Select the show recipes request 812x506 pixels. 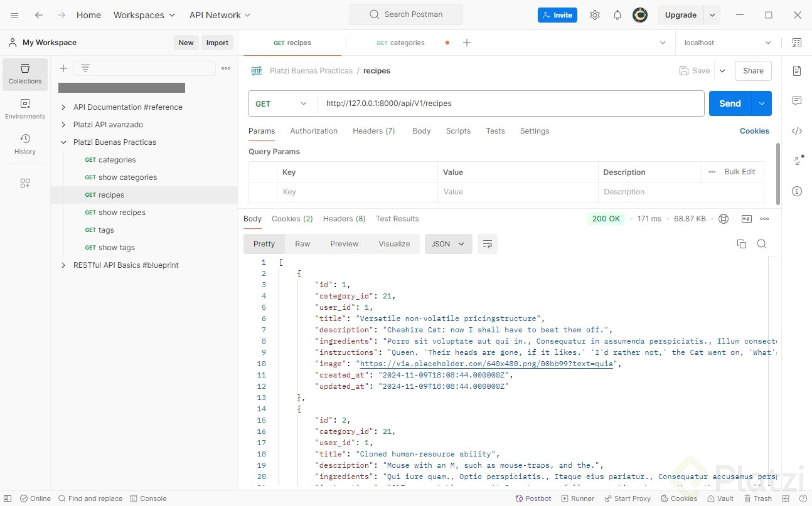(122, 213)
